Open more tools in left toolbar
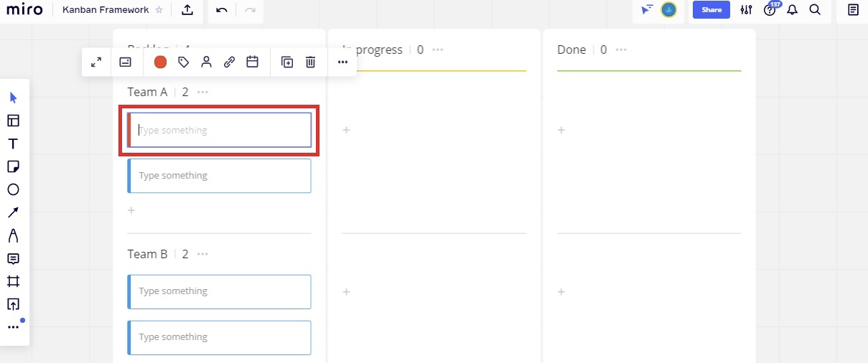Image resolution: width=868 pixels, height=363 pixels. click(x=13, y=327)
